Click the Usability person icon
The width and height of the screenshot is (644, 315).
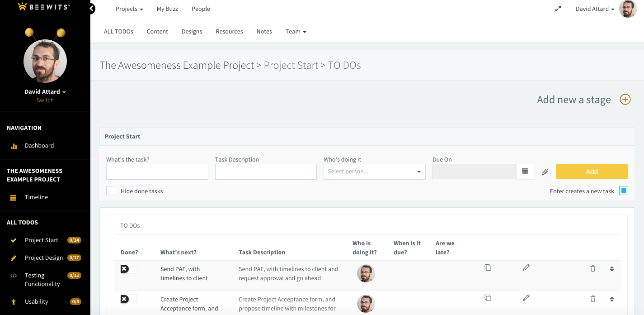[14, 302]
